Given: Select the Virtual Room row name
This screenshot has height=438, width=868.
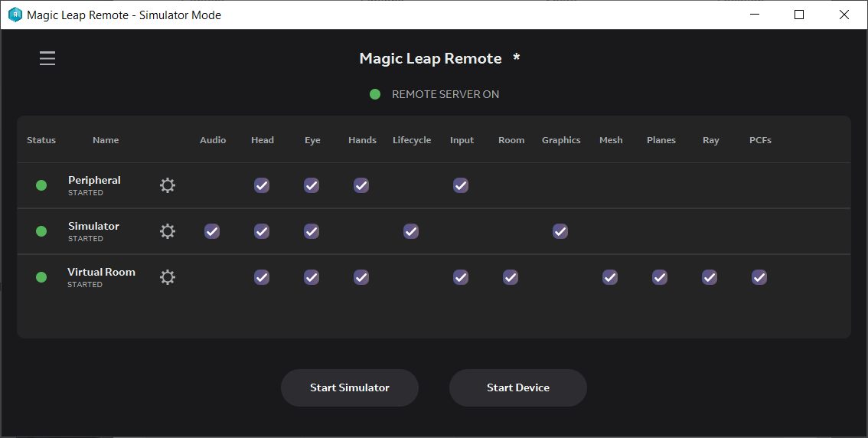Looking at the screenshot, I should 101,272.
